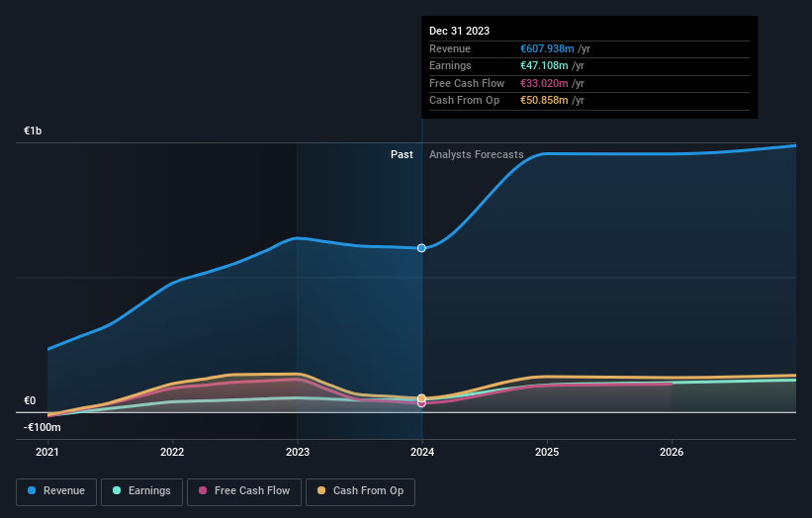Click the €50.858m cash from op value
Screen dimensions: 812x518
point(544,101)
